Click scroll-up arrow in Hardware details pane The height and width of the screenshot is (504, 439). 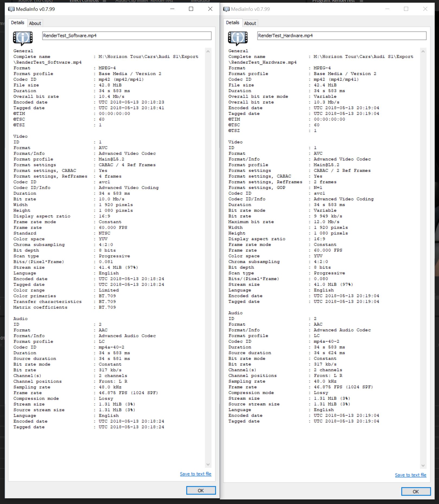tap(423, 52)
